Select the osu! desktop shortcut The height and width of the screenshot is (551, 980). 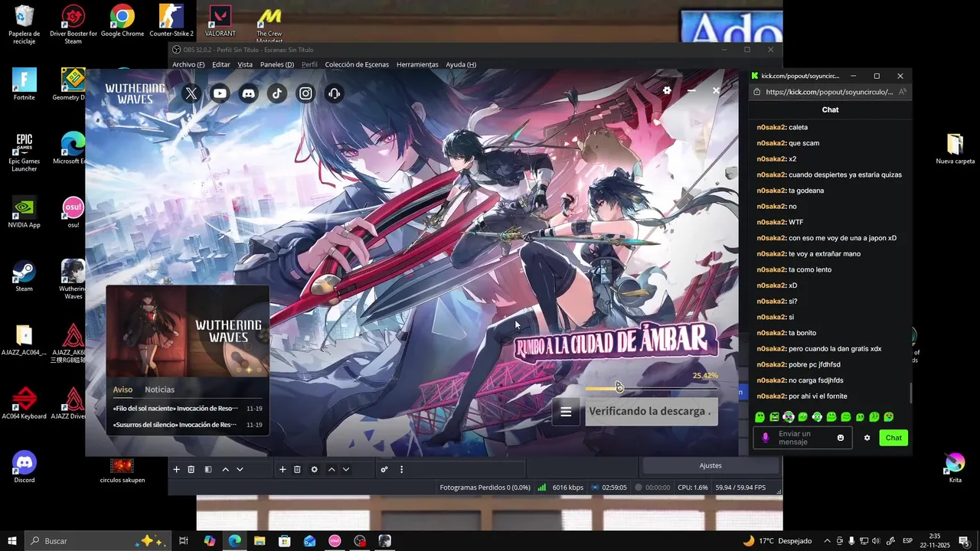[x=73, y=213]
